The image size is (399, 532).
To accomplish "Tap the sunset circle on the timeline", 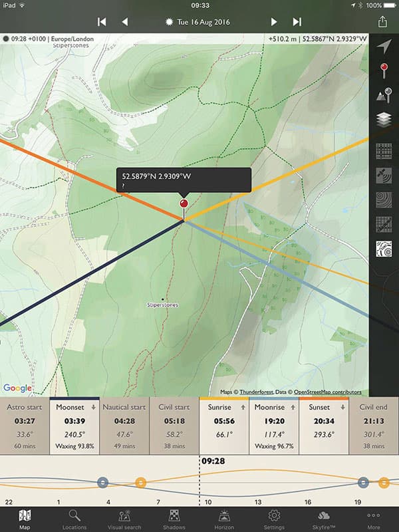I will point(384,482).
